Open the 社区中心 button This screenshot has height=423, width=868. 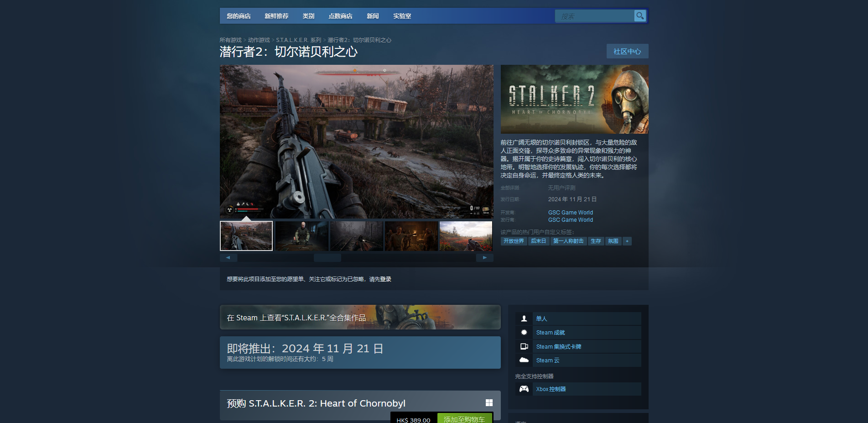627,51
